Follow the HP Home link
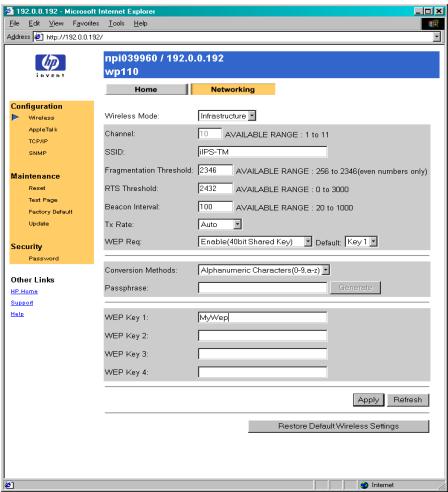The height and width of the screenshot is (492, 448). coord(24,292)
